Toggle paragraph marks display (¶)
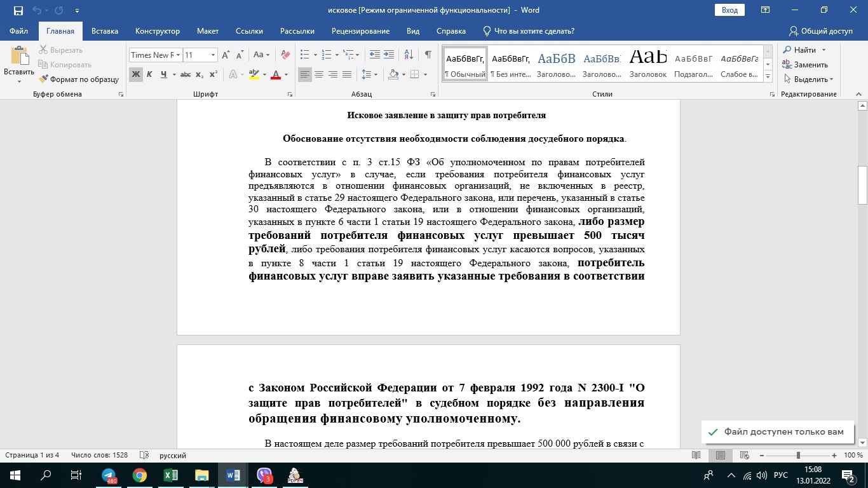The width and height of the screenshot is (868, 488). pos(428,55)
